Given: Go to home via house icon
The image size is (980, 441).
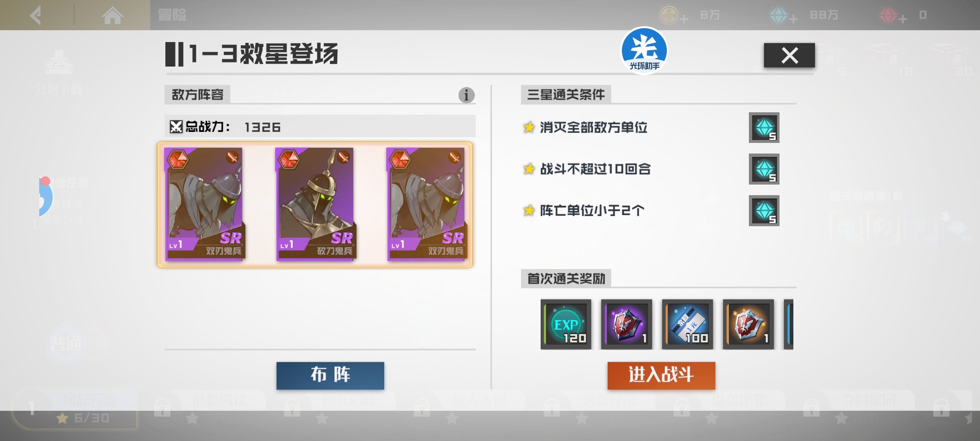Looking at the screenshot, I should (112, 16).
